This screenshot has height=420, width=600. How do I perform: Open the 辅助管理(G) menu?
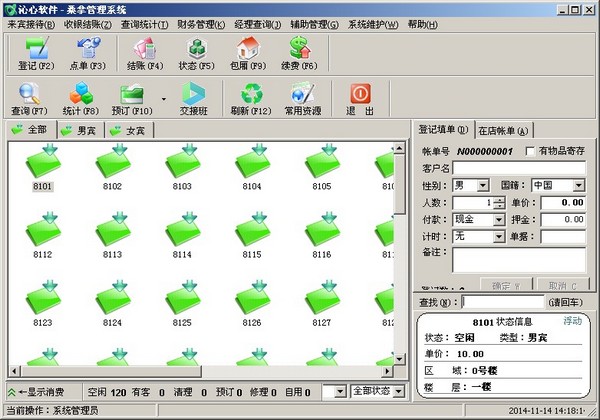point(315,24)
